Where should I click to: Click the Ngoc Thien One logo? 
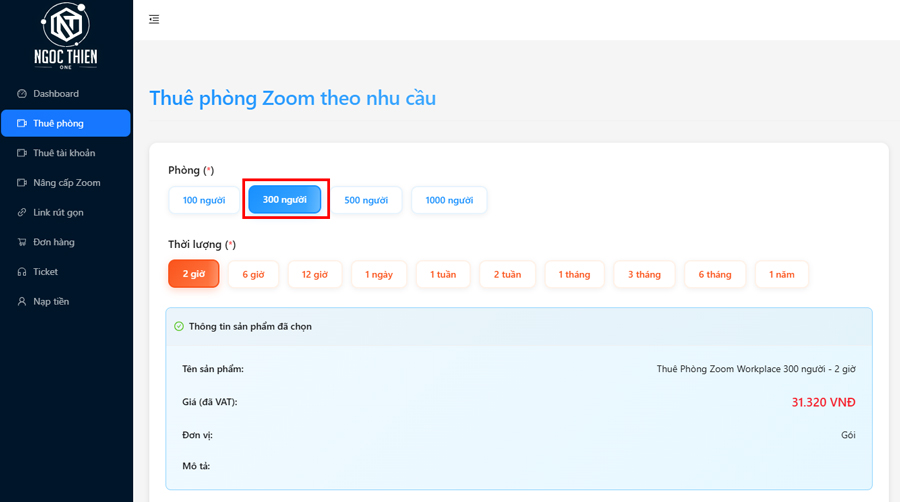(65, 36)
